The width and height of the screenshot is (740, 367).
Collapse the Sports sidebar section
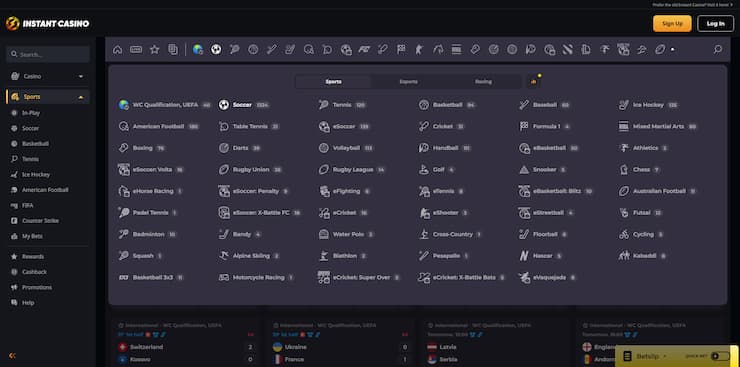(x=48, y=97)
